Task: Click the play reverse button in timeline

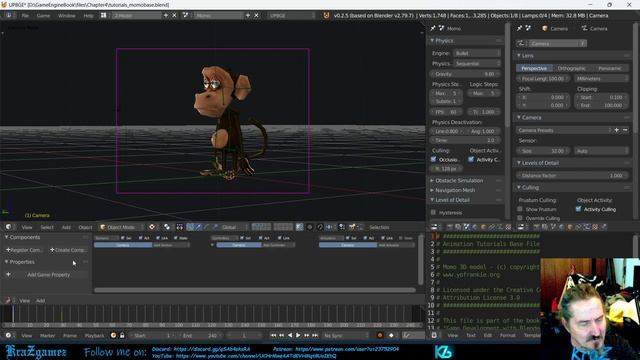Action: pyautogui.click(x=290, y=335)
